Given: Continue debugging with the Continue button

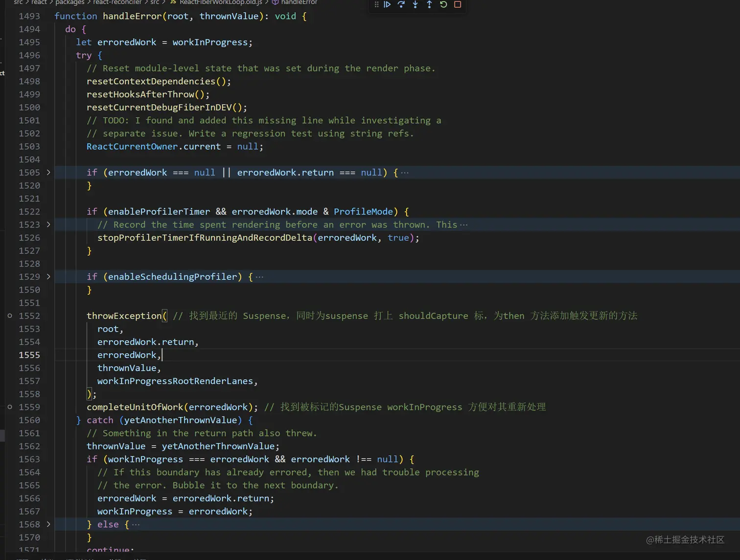Looking at the screenshot, I should click(x=387, y=4).
